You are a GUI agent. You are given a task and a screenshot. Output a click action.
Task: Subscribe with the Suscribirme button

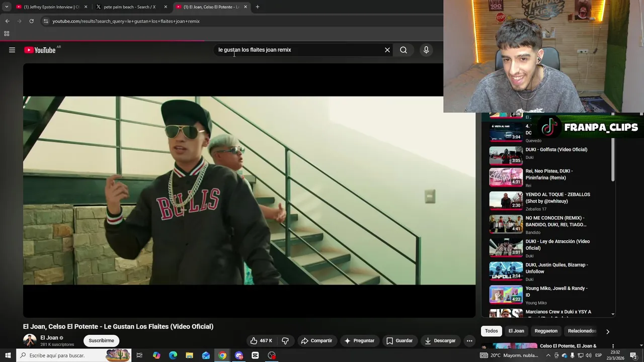point(101,340)
